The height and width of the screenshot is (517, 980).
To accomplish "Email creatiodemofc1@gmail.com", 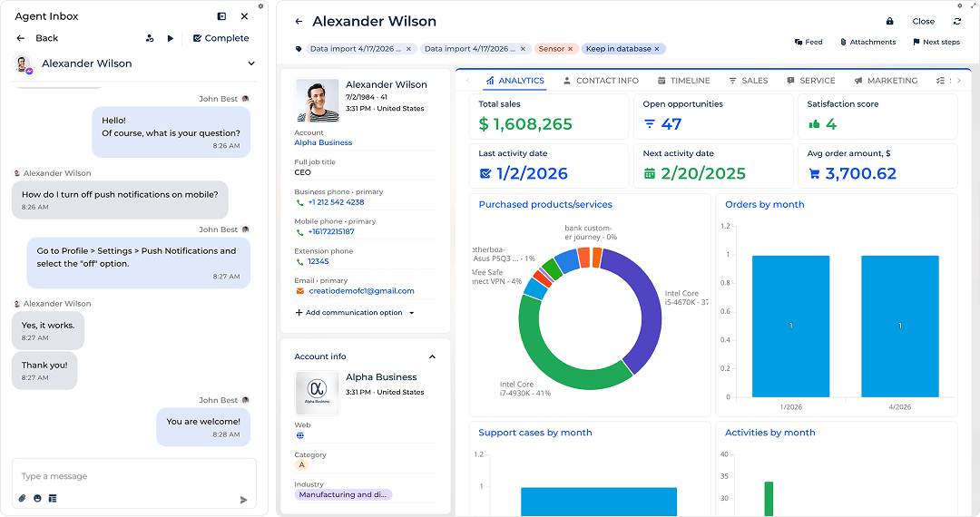I will point(361,291).
